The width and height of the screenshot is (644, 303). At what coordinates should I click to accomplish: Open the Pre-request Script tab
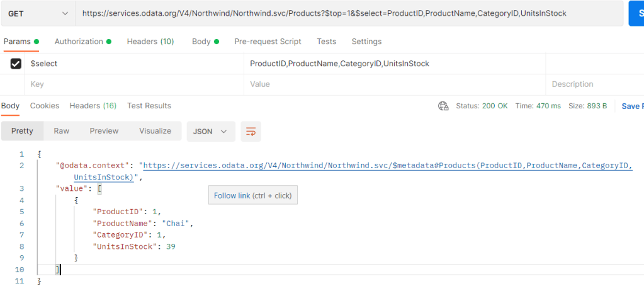268,42
